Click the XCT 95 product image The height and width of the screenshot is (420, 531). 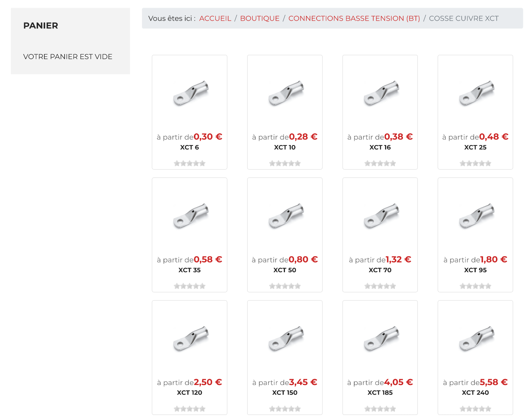[x=476, y=216]
